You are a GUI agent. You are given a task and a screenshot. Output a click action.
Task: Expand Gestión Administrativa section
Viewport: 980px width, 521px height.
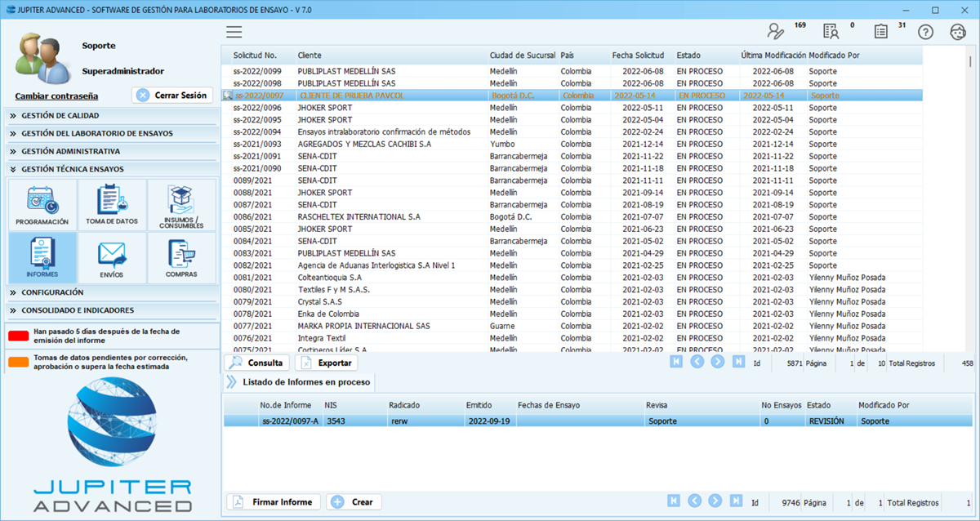coord(70,152)
